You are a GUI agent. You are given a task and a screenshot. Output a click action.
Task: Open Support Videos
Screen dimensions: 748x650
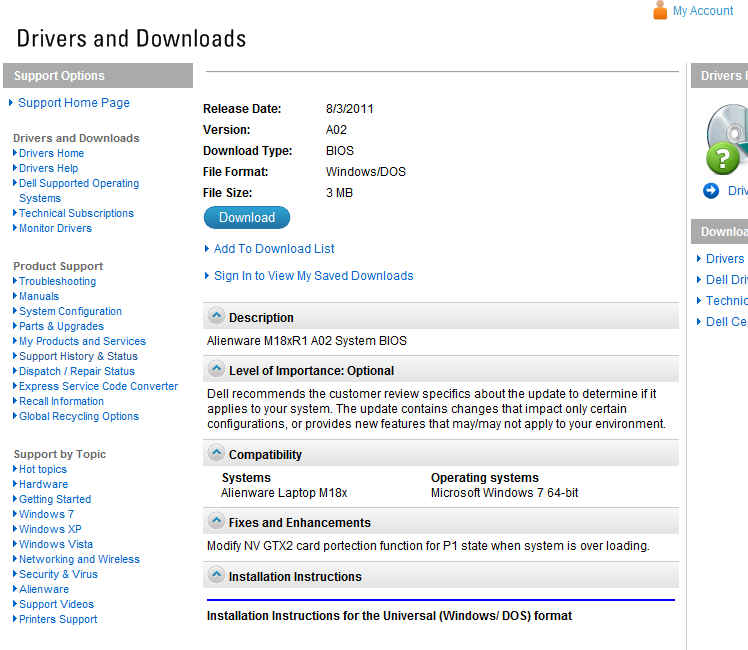tap(56, 604)
